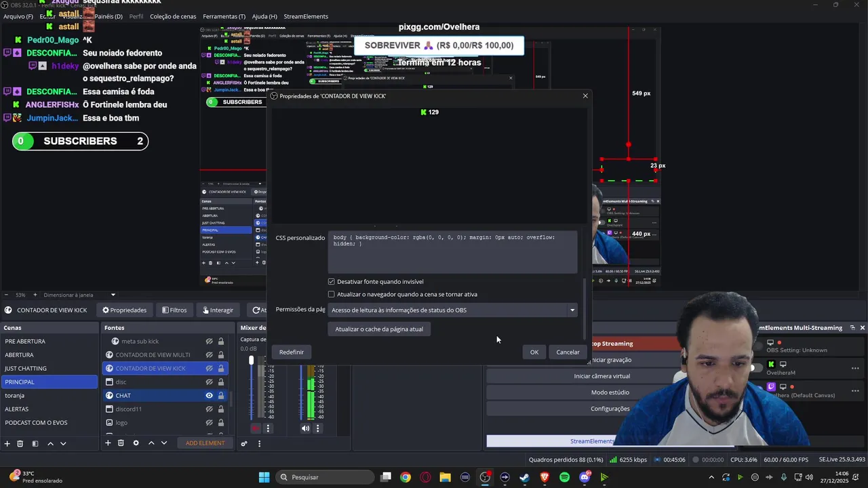This screenshot has height=488, width=868.
Task: Show the logo source with its eye icon
Action: 210,422
